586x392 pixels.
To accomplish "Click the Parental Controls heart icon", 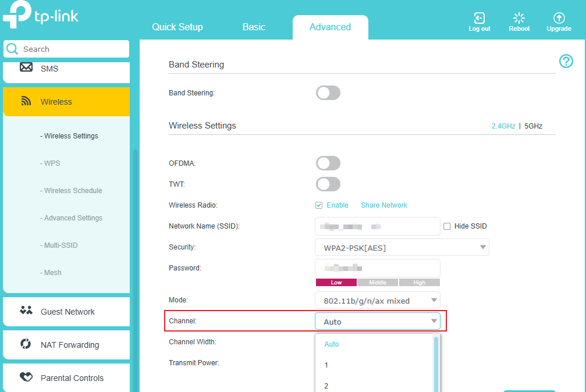I will pos(26,377).
